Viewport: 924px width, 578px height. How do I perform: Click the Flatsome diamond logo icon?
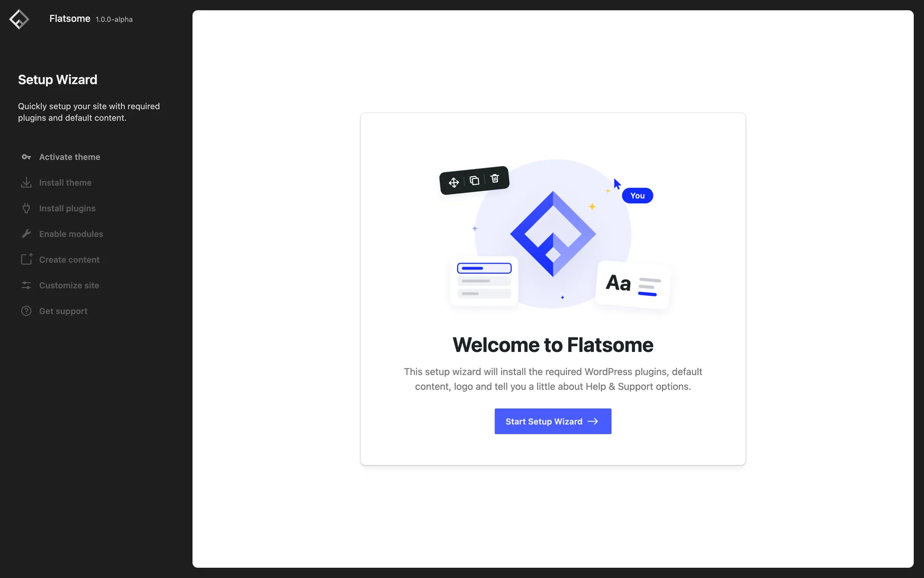coord(19,20)
